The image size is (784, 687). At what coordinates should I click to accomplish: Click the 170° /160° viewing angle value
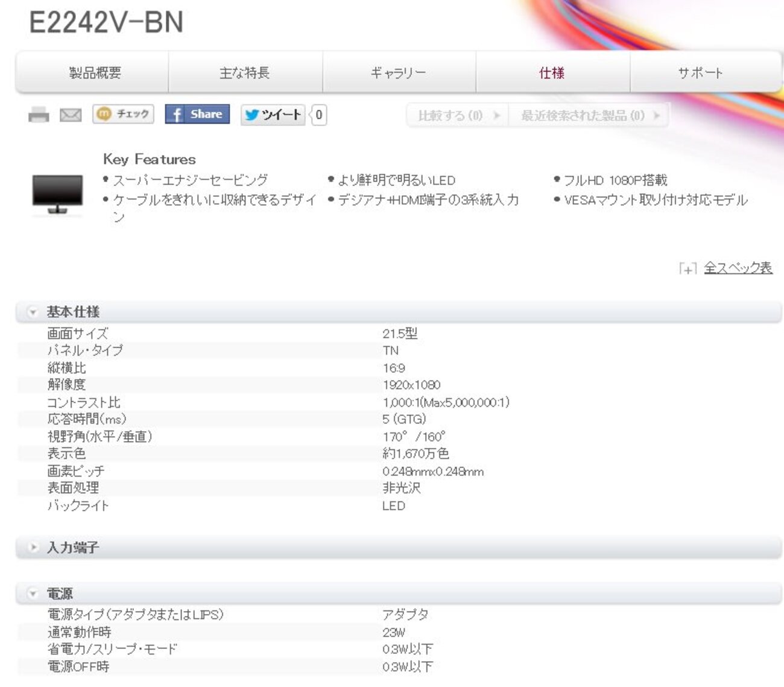pyautogui.click(x=414, y=437)
